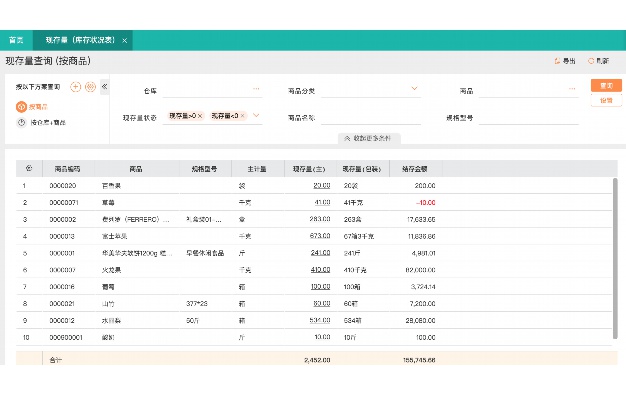Open query scheme settings circular icon
This screenshot has width=626, height=395.
pyautogui.click(x=91, y=87)
